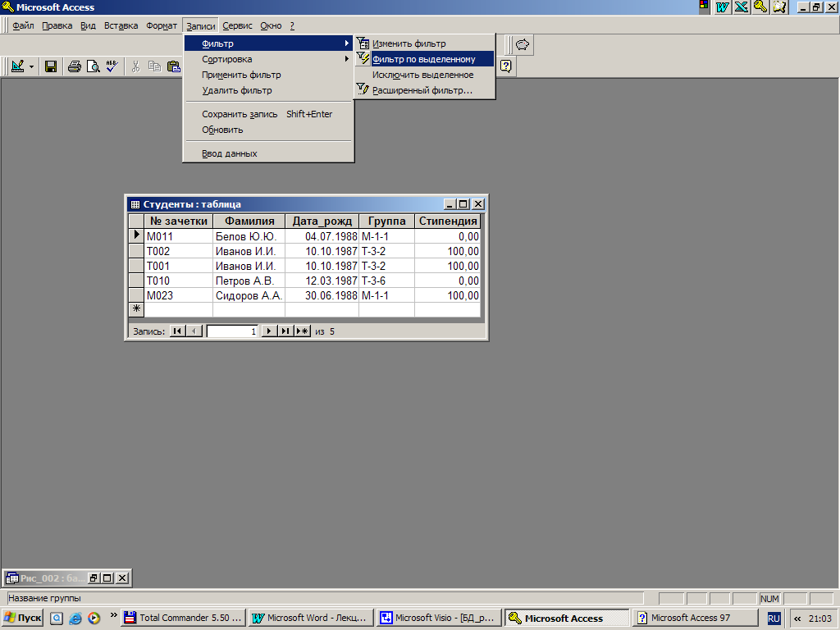The width and height of the screenshot is (840, 630).
Task: Open Расширенный фильтр... option
Action: point(424,90)
